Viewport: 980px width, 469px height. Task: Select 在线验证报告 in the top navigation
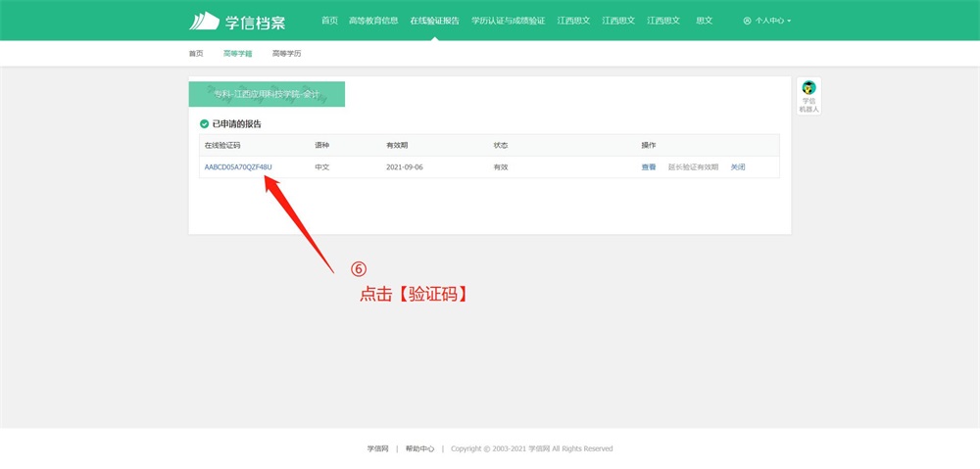(434, 21)
